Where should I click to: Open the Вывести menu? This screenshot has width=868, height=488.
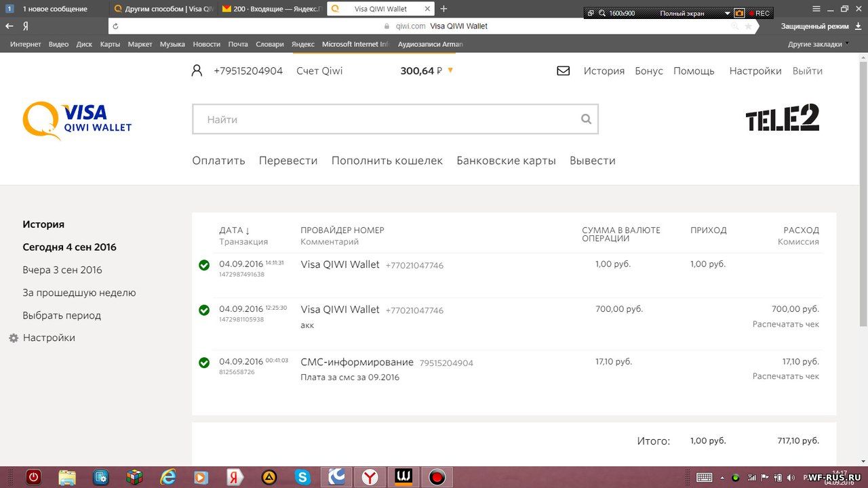click(x=593, y=161)
